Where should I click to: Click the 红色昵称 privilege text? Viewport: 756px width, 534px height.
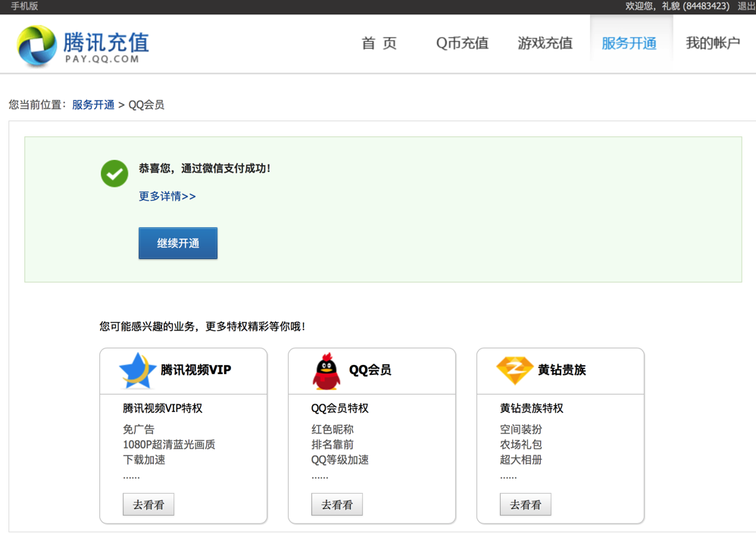click(333, 429)
